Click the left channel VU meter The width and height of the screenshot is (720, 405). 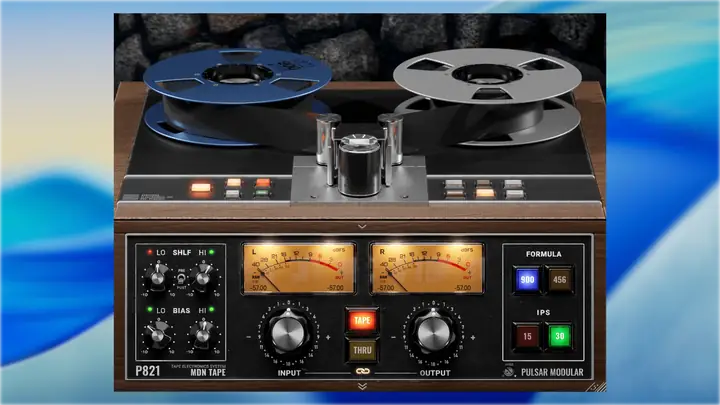click(x=298, y=269)
